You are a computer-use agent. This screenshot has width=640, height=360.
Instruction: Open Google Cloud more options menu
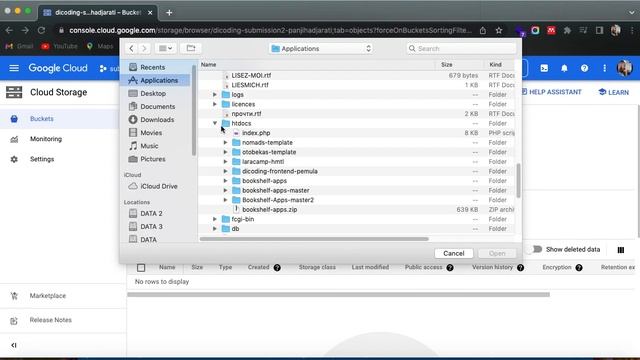(x=604, y=69)
